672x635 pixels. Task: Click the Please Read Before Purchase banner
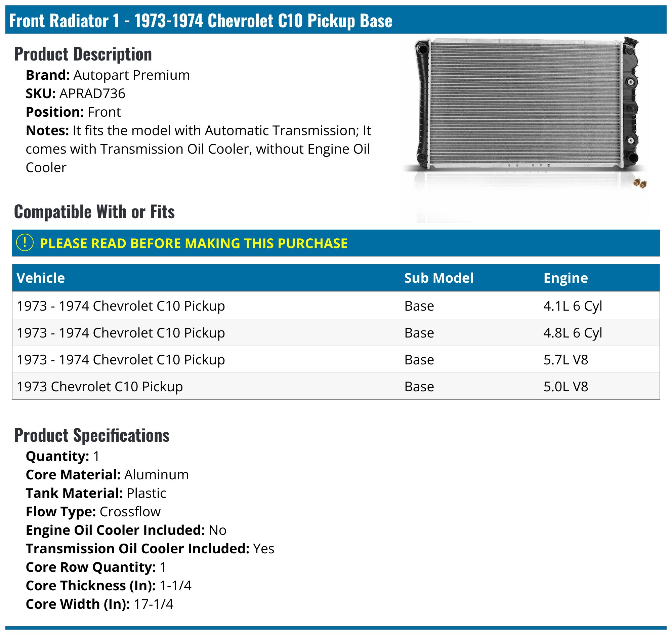[x=336, y=243]
